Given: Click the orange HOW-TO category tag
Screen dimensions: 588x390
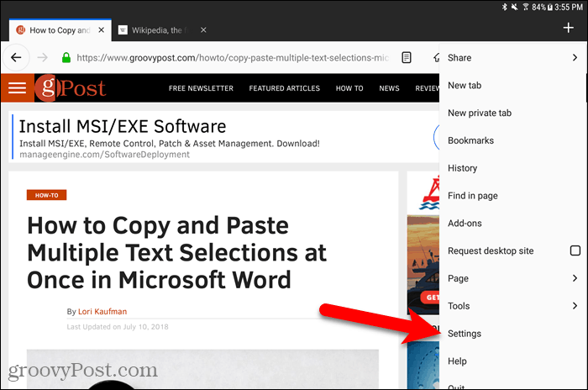Looking at the screenshot, I should [46, 195].
